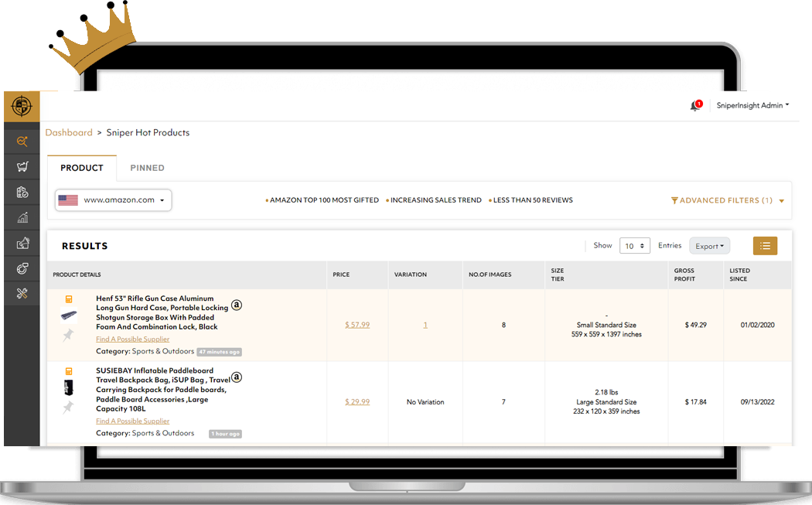
Task: Click the $ 17.84 gross profit value
Action: (x=695, y=401)
